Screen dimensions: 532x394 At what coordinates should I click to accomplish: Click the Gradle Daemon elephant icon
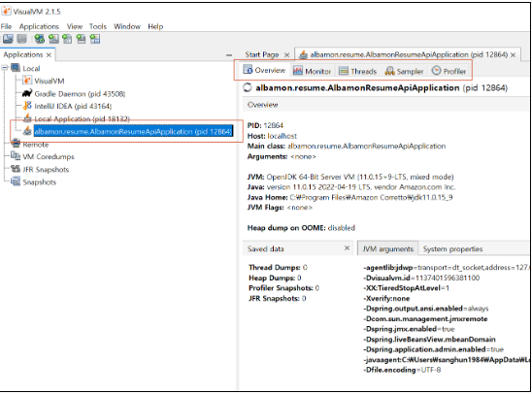click(27, 93)
